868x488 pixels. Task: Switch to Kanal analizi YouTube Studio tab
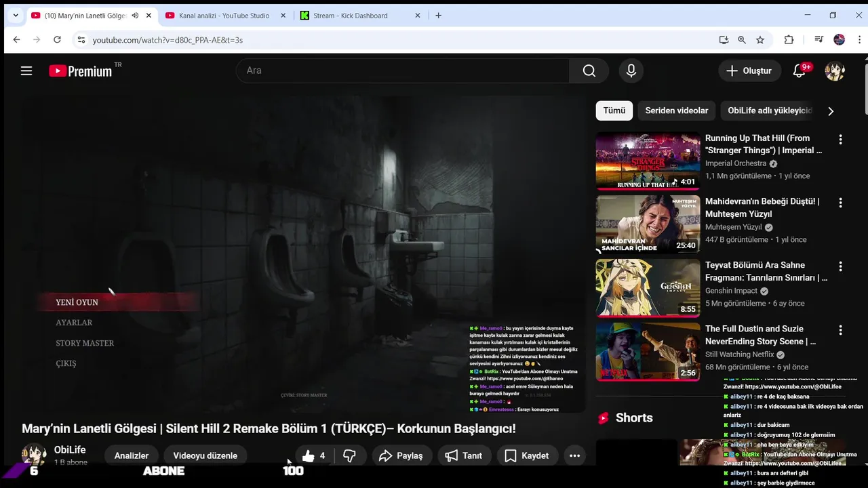point(226,16)
